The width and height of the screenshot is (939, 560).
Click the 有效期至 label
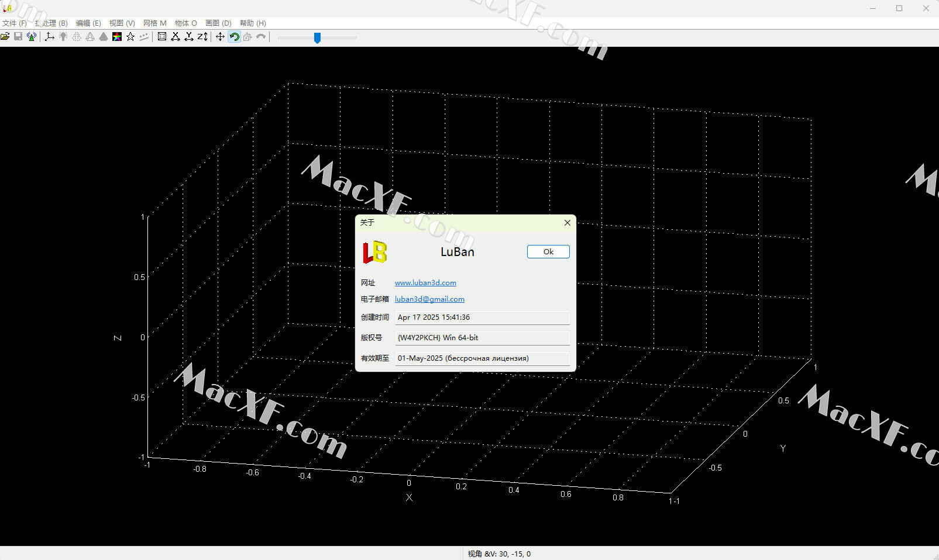tap(375, 358)
